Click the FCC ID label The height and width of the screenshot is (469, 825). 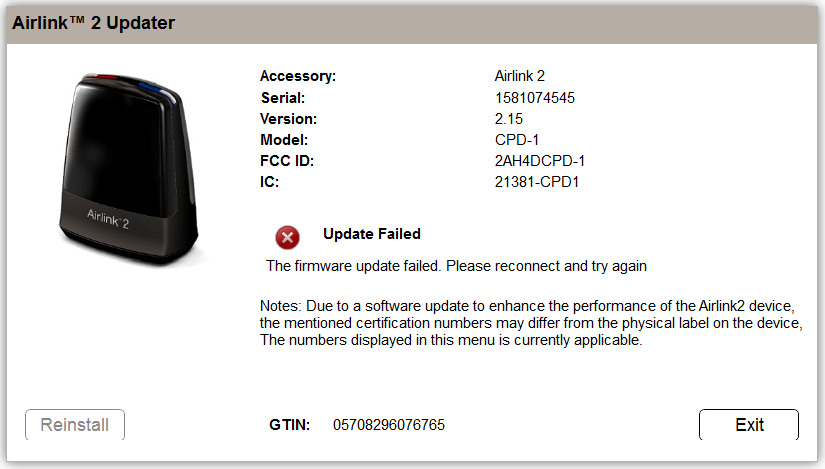[x=287, y=161]
